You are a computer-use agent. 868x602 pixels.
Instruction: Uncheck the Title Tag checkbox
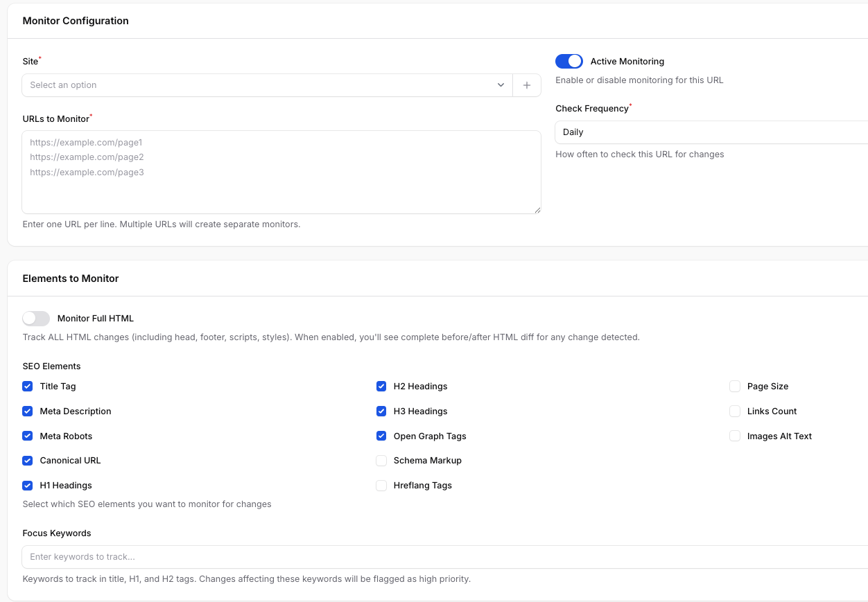pyautogui.click(x=28, y=387)
